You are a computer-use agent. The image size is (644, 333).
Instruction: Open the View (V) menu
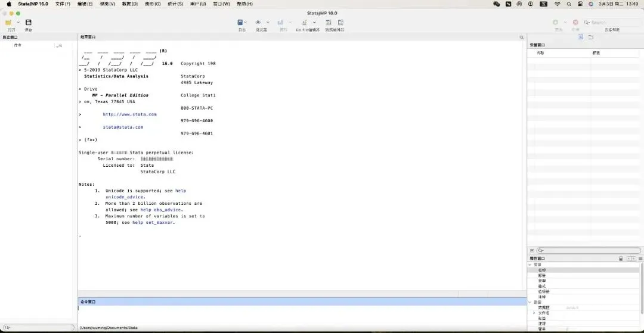107,4
